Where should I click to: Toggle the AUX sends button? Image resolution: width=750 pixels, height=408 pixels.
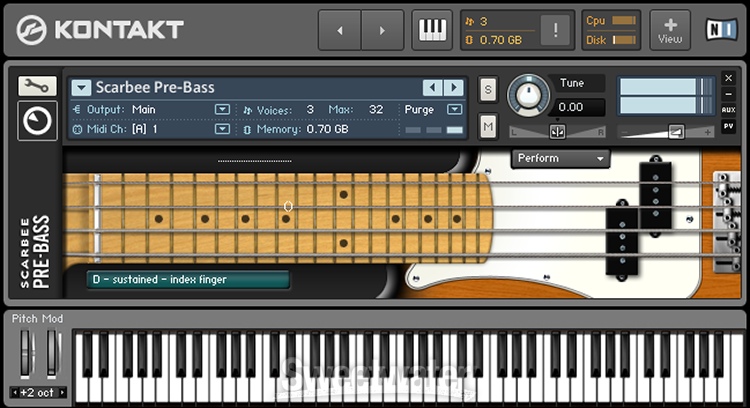click(x=728, y=110)
